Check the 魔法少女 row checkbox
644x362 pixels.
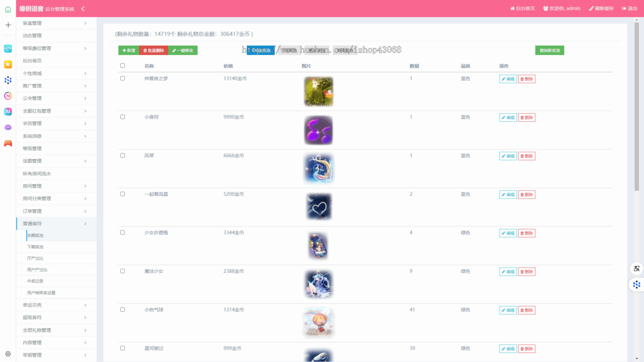(x=122, y=271)
